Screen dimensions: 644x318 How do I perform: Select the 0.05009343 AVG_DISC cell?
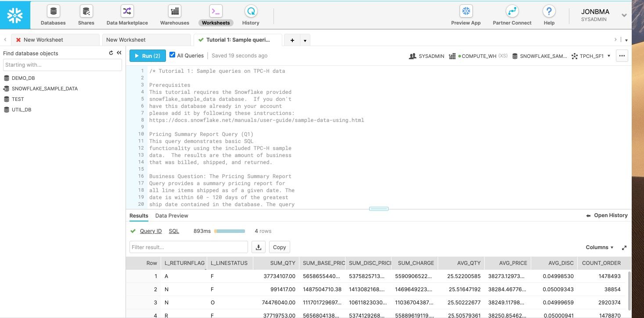pyautogui.click(x=554, y=289)
